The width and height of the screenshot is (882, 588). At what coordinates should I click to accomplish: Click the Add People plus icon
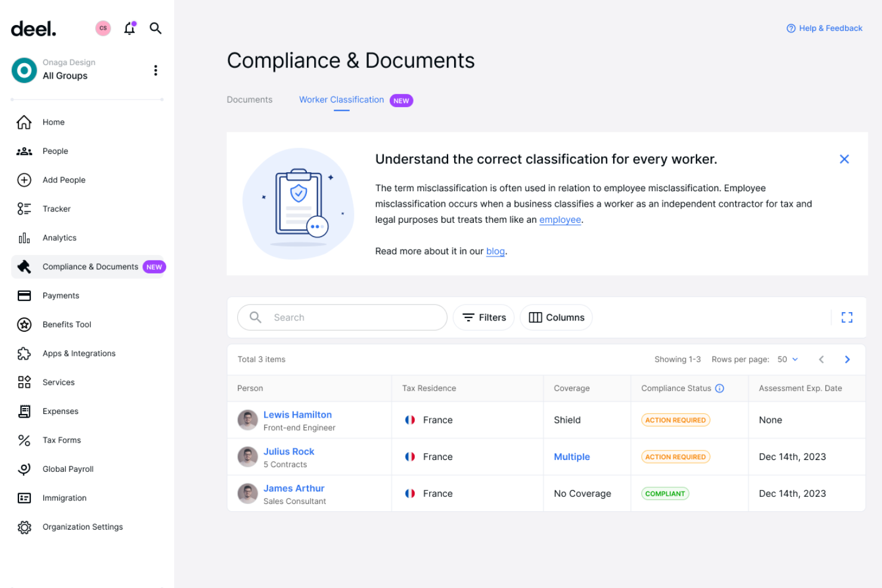[x=24, y=180]
